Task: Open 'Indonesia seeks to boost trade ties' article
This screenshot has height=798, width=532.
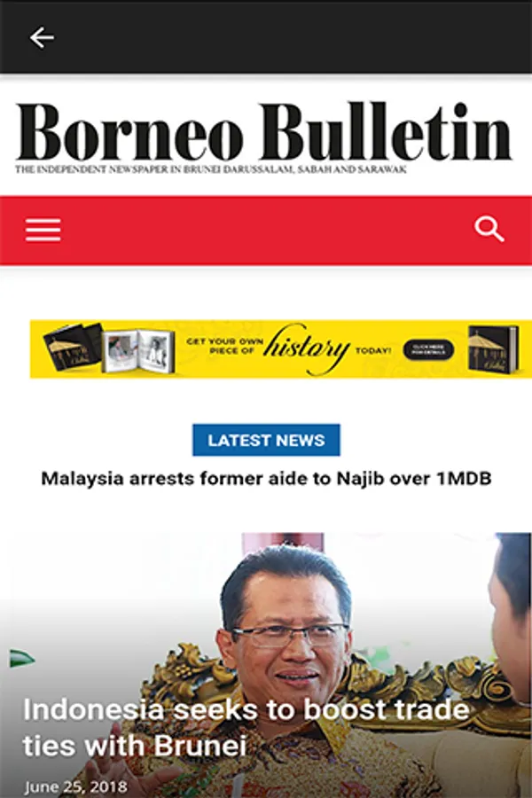Action: point(246,727)
